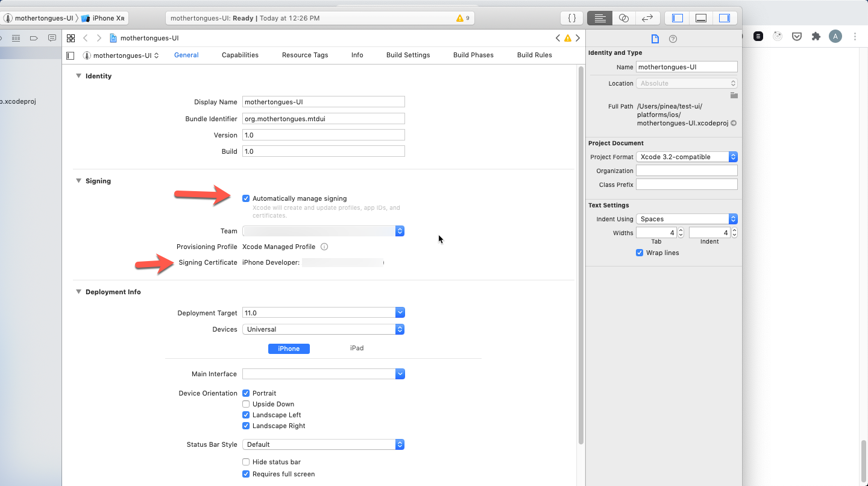
Task: Jump to next issue arrow
Action: coord(577,38)
